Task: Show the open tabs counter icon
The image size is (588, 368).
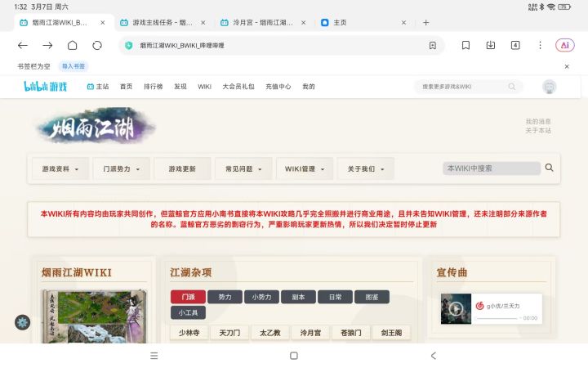Action: (x=515, y=46)
